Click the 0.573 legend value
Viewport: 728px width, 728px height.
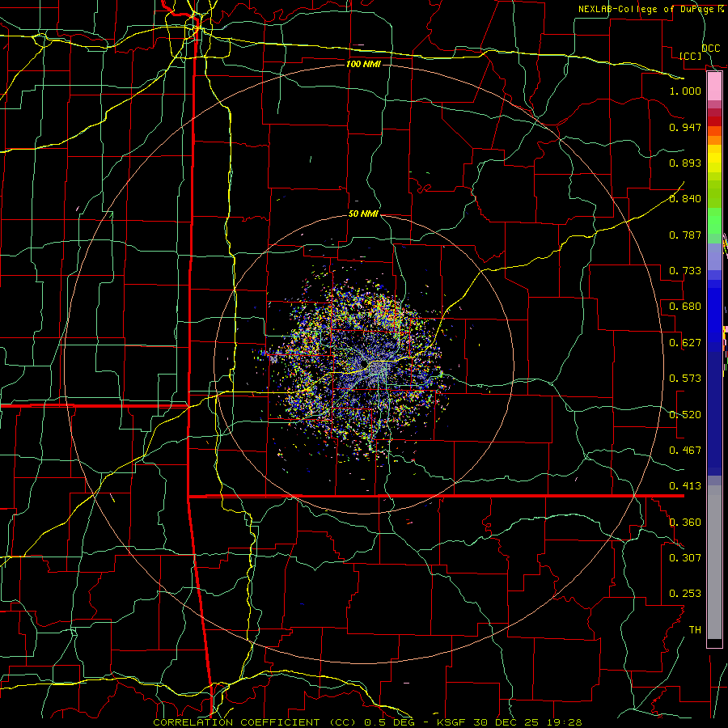click(685, 379)
